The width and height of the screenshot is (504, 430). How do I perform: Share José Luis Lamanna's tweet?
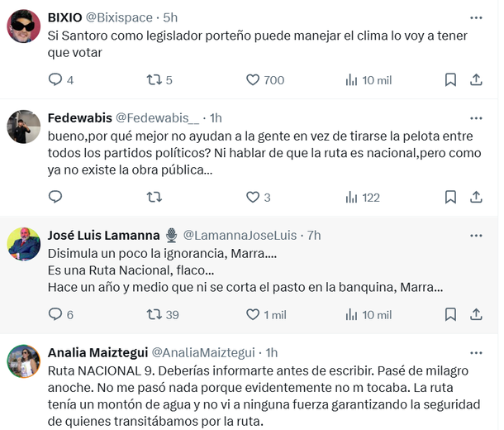476,314
